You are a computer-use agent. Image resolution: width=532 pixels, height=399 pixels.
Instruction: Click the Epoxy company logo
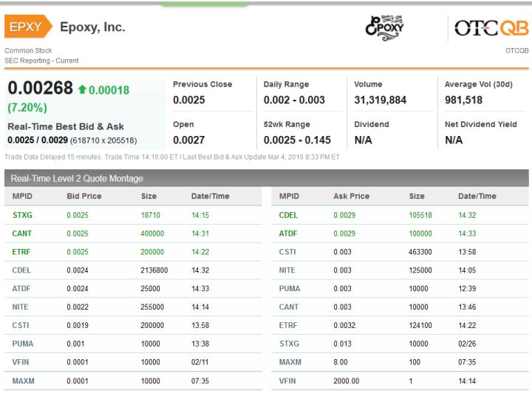(x=384, y=28)
